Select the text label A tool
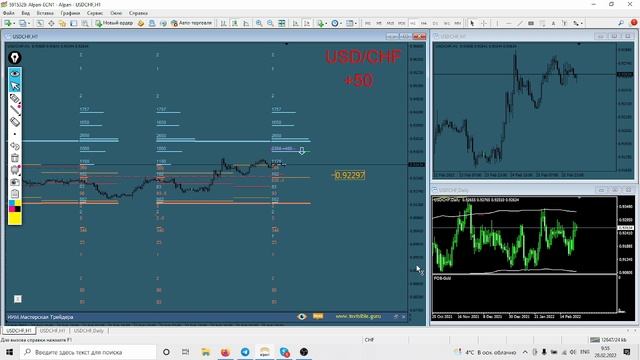 (x=553, y=23)
